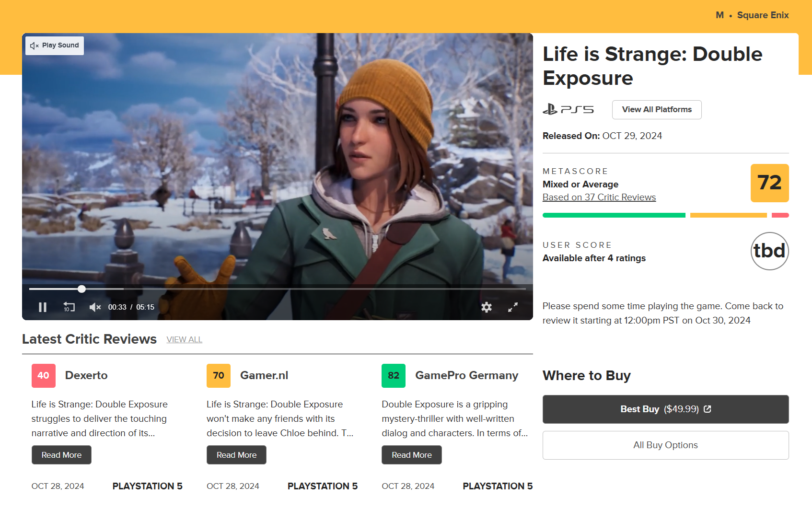This screenshot has width=812, height=521.
Task: Click the Where to Buy heading
Action: pyautogui.click(x=587, y=376)
